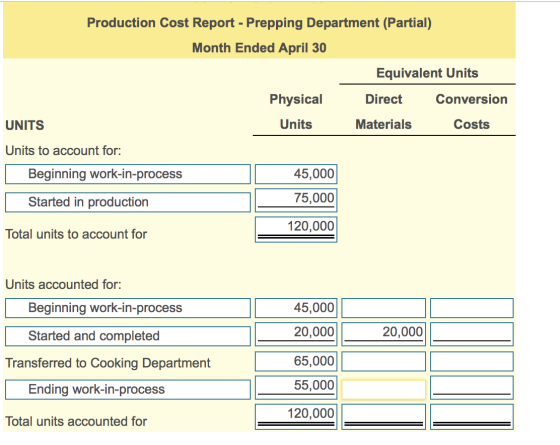Click the Equivalent Units column heading
The height and width of the screenshot is (445, 560).
tap(427, 73)
